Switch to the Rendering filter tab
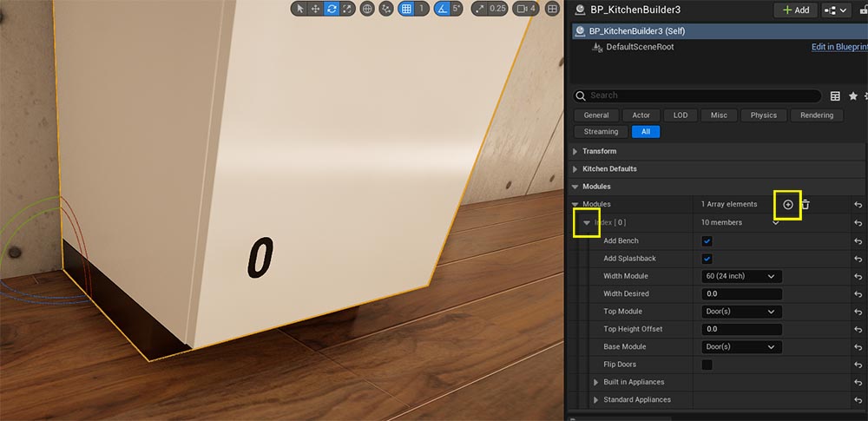868x421 pixels. pyautogui.click(x=816, y=115)
